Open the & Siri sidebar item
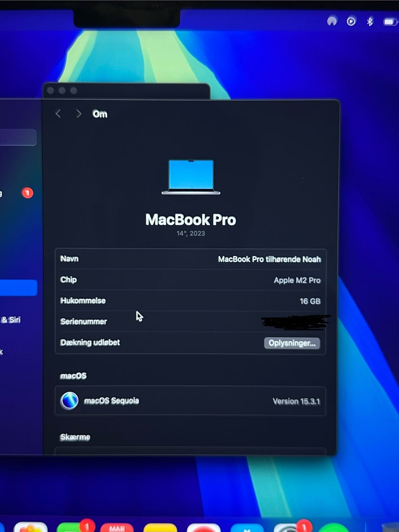The height and width of the screenshot is (532, 399). point(10,320)
